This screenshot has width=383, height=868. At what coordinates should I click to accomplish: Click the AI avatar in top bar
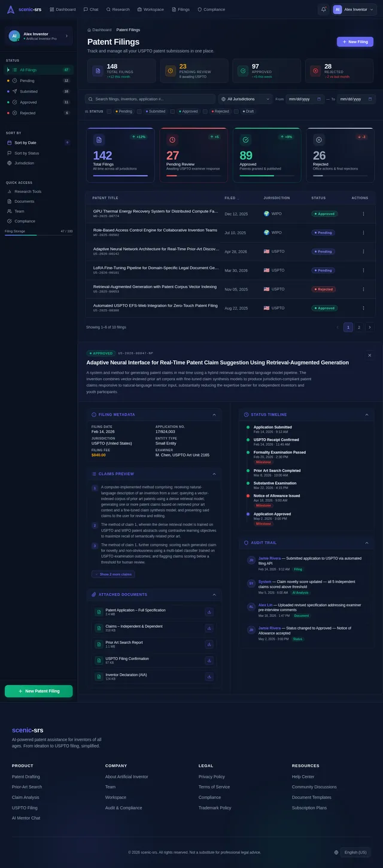(338, 10)
